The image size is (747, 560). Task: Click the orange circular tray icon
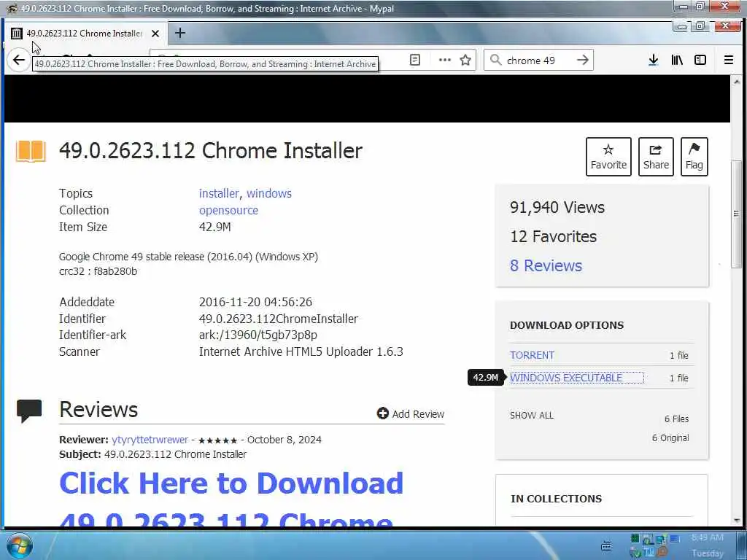(x=662, y=553)
